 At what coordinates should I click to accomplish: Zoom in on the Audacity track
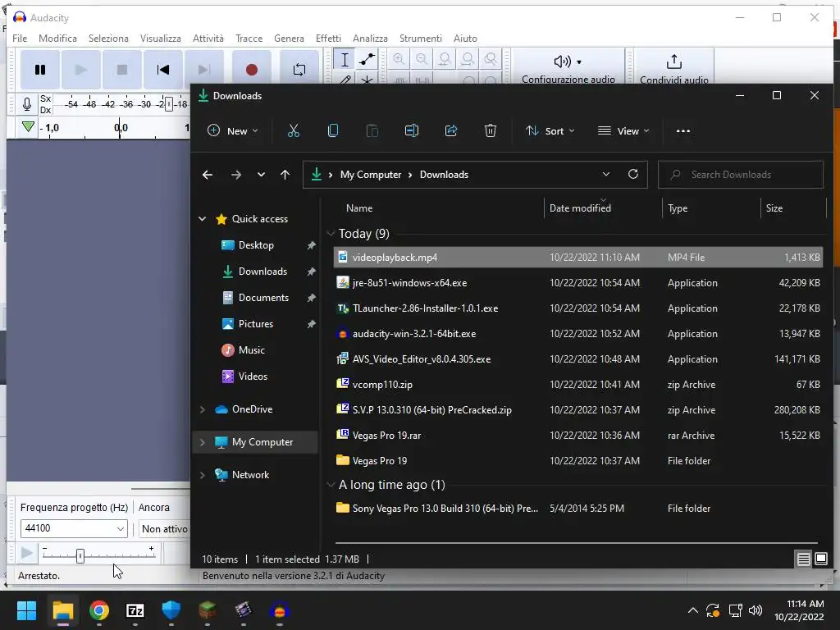(x=399, y=59)
